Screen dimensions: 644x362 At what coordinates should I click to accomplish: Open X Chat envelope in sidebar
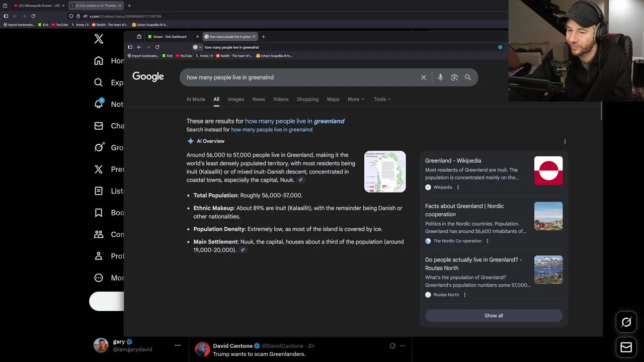[99, 126]
